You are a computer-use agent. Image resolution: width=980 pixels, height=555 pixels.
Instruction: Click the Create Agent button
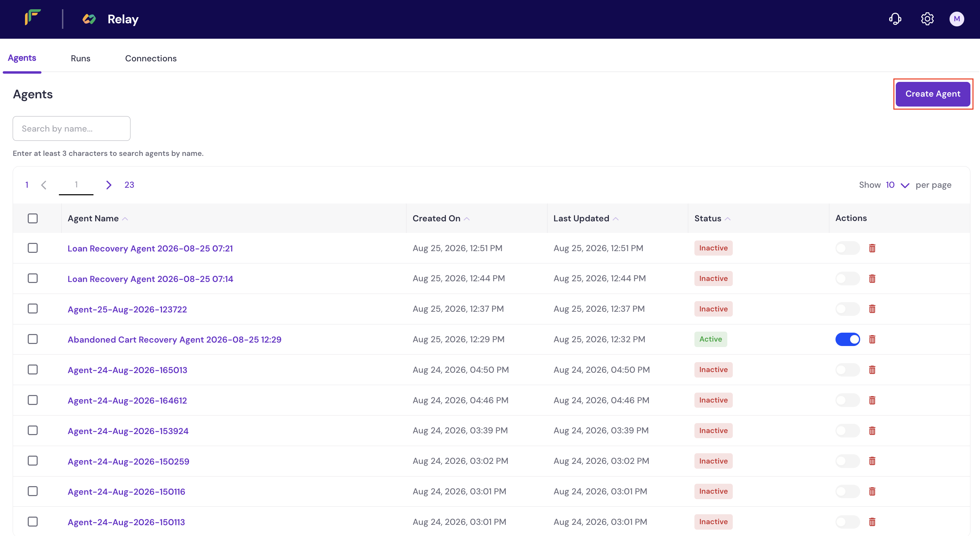(x=933, y=94)
